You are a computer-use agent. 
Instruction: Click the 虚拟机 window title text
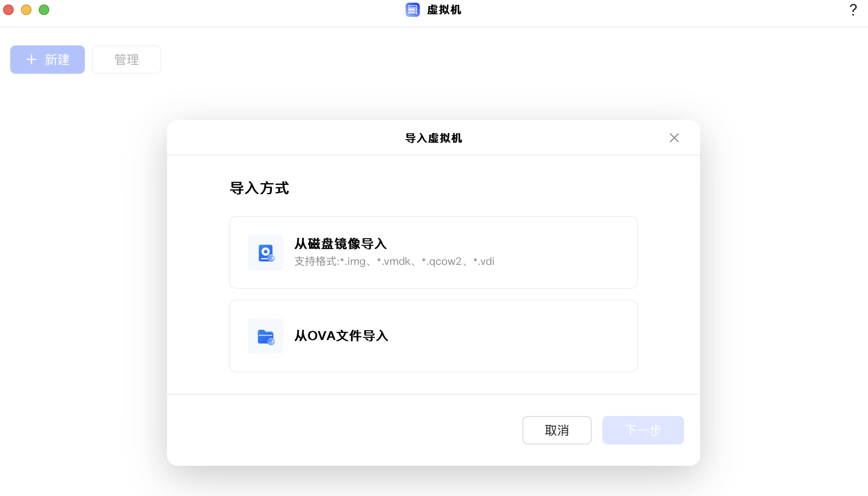point(444,10)
